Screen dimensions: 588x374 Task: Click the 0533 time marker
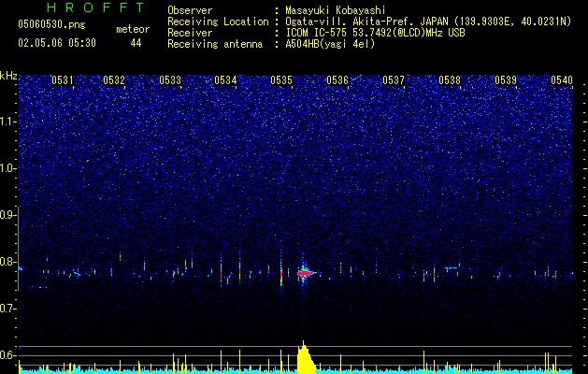point(170,80)
